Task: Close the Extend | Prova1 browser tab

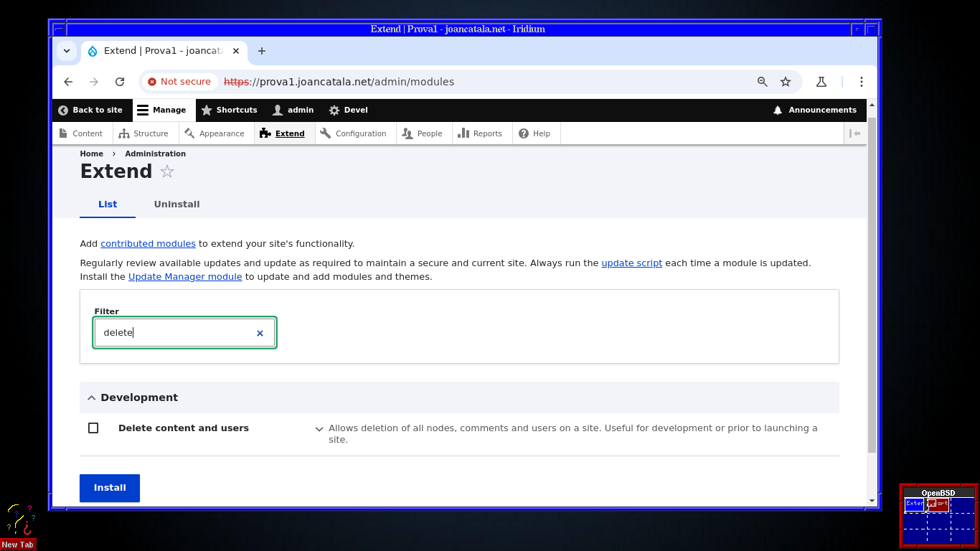Action: tap(236, 51)
